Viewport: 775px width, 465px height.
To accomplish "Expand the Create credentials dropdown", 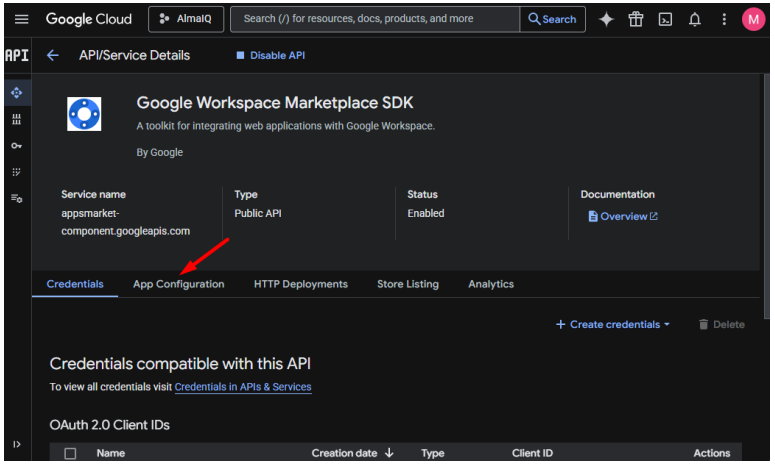I will coord(613,325).
